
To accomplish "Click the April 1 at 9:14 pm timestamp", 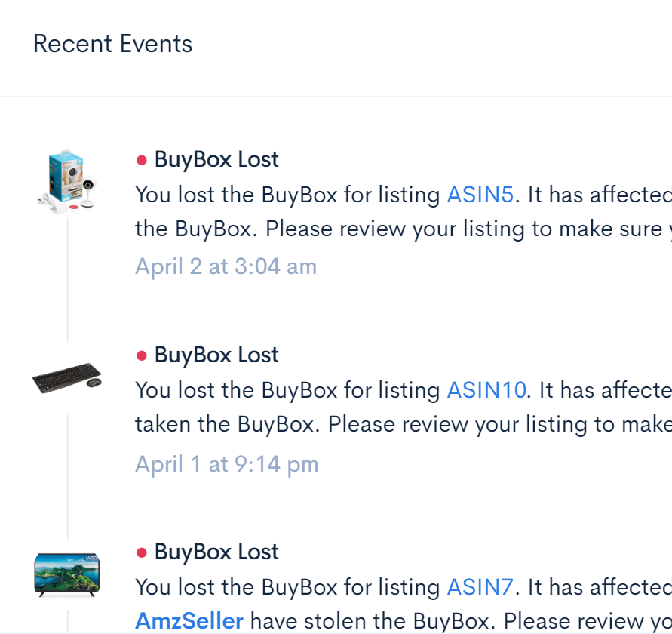I will coord(227,464).
